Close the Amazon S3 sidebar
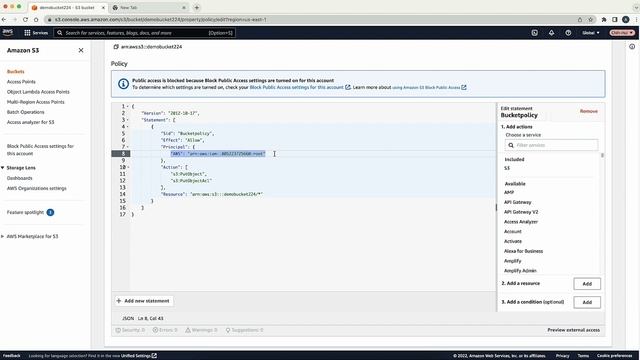 [81, 50]
